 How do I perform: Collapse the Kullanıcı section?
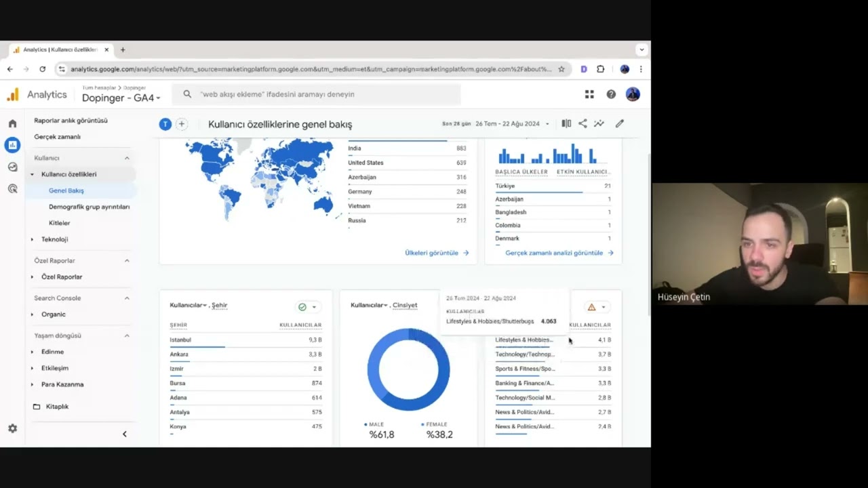pyautogui.click(x=127, y=158)
